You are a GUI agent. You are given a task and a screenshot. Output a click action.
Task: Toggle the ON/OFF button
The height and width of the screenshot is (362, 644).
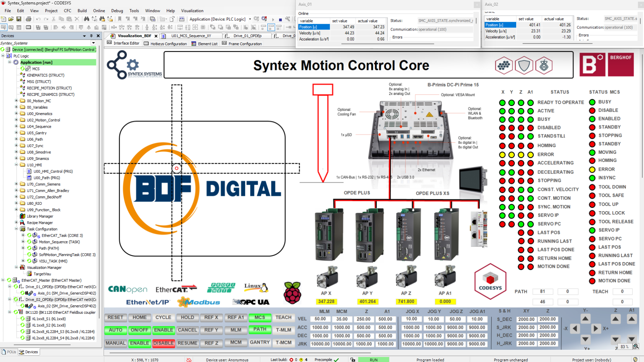[x=139, y=330]
